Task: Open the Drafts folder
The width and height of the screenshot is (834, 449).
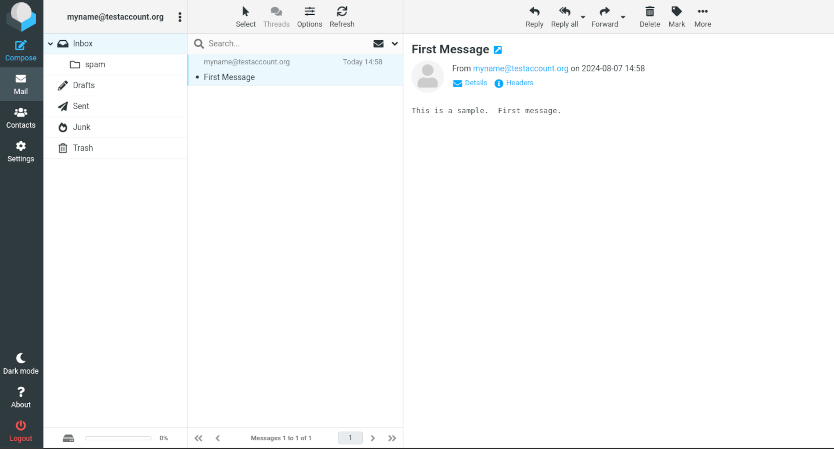Action: (84, 85)
